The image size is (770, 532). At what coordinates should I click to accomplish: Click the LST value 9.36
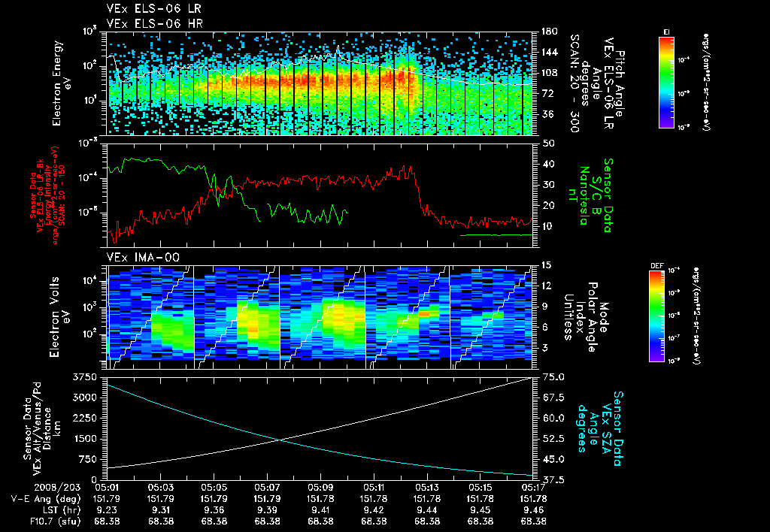[x=214, y=510]
